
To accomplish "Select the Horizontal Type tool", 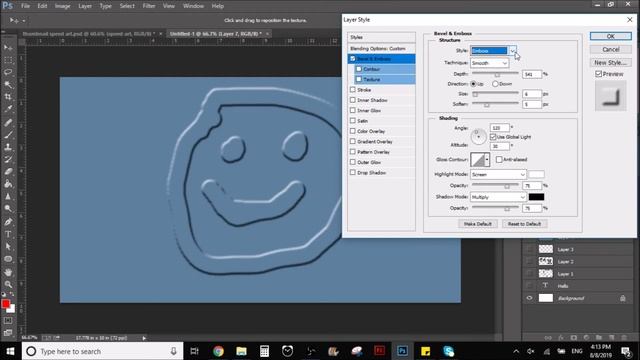I will [x=8, y=234].
